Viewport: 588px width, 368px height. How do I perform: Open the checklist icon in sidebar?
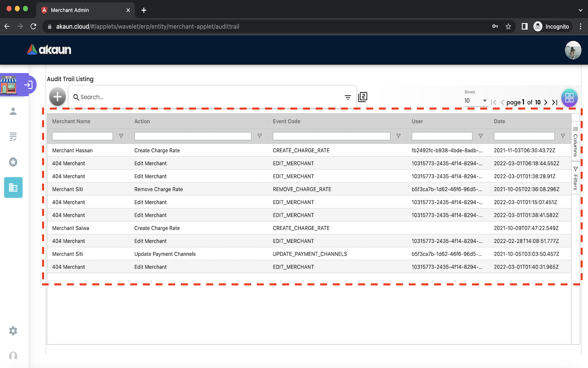click(x=13, y=137)
